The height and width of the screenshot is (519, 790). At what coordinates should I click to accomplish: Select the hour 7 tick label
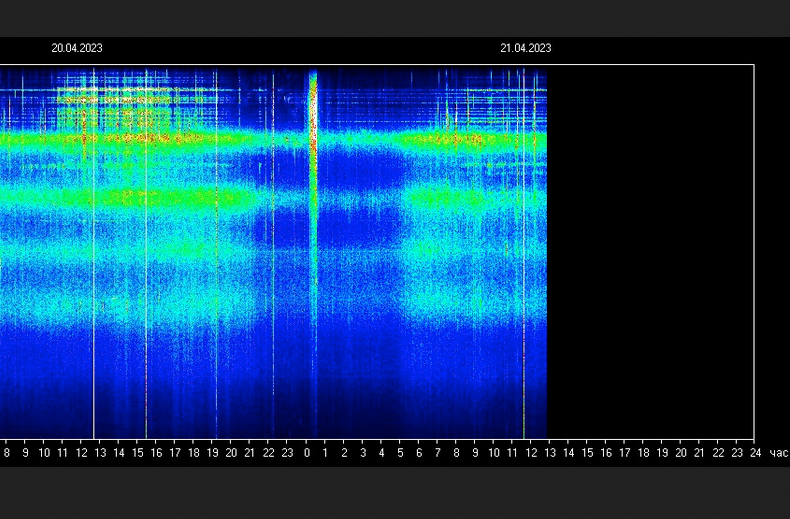437,453
